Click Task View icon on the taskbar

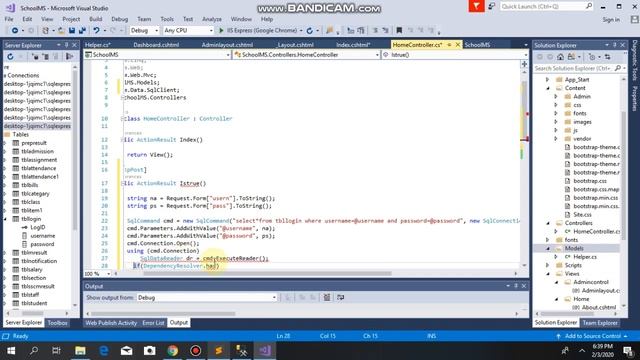pos(56,351)
